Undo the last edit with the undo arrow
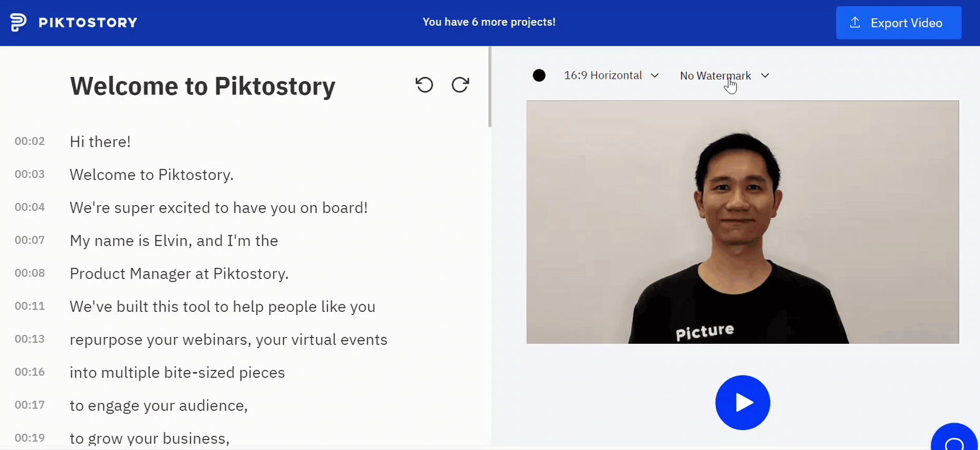This screenshot has height=450, width=980. pyautogui.click(x=424, y=84)
